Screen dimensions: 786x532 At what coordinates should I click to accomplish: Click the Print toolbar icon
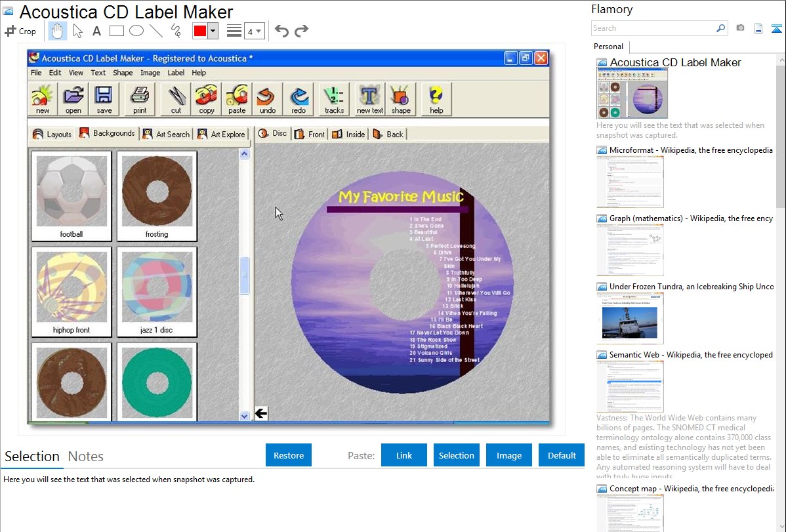(x=140, y=99)
